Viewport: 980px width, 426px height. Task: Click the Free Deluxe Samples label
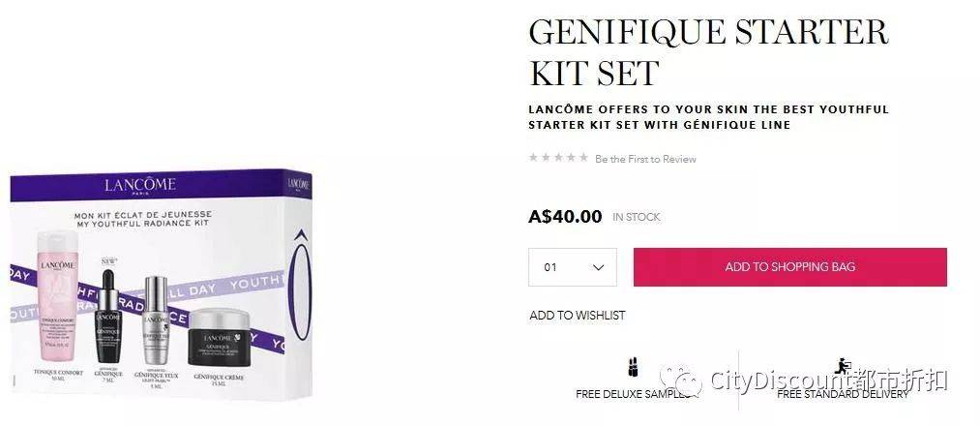[633, 395]
